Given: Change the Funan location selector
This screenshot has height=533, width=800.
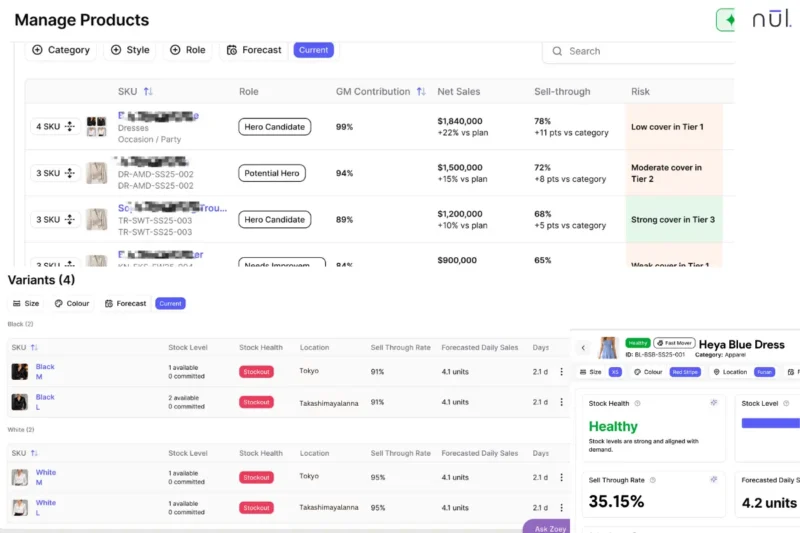Looking at the screenshot, I should pos(764,372).
